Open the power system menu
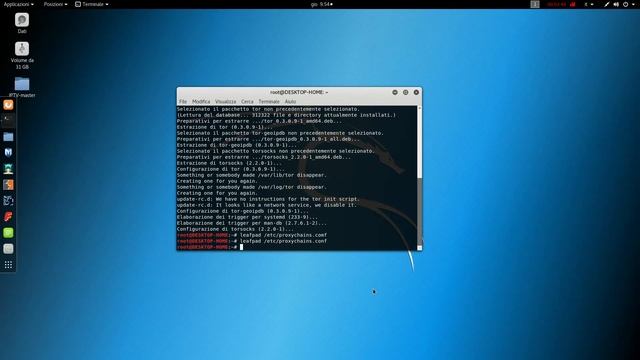 (x=628, y=4)
